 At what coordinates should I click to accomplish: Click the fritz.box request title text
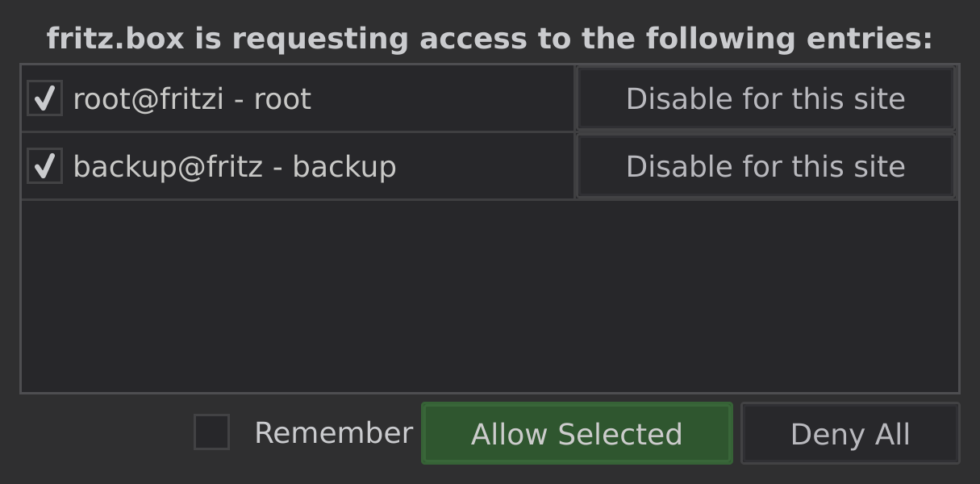490,36
